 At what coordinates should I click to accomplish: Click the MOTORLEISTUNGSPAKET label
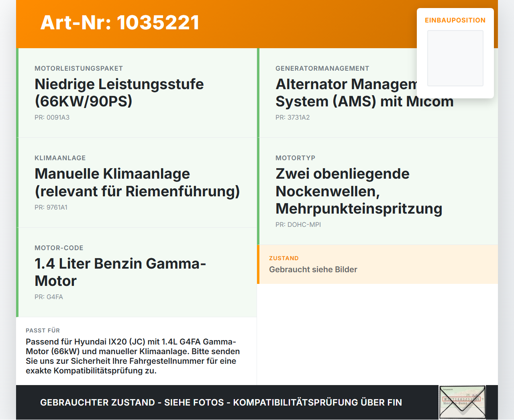pos(79,68)
